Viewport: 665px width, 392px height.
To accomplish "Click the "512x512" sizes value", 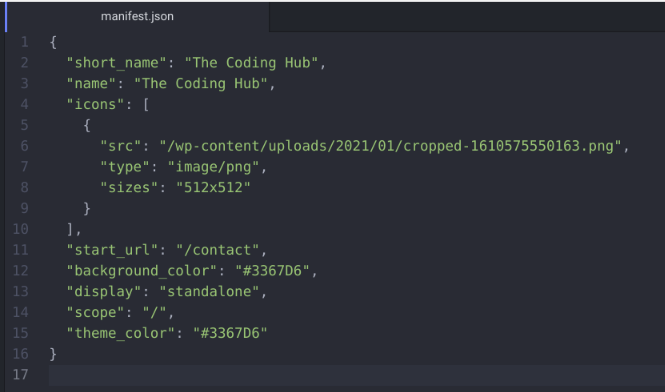I will tap(213, 188).
